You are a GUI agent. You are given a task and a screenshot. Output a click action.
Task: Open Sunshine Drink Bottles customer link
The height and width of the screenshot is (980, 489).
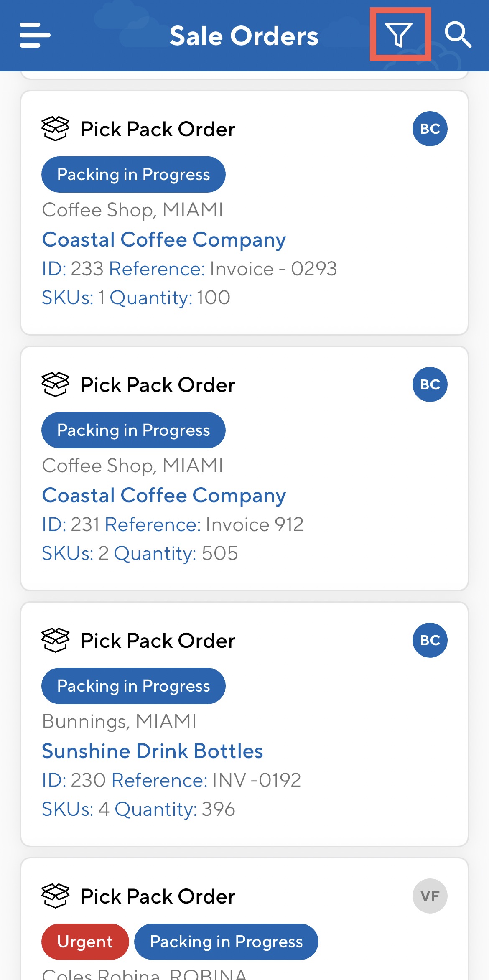[x=152, y=751]
